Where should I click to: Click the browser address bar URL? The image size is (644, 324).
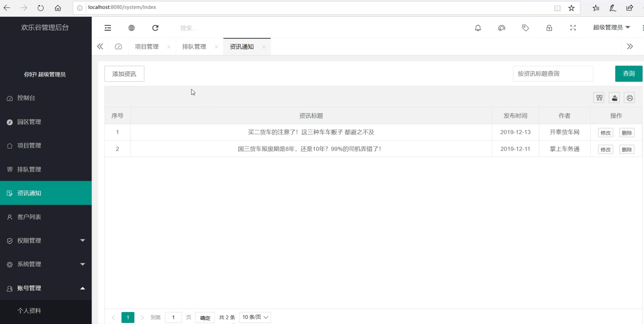(122, 7)
